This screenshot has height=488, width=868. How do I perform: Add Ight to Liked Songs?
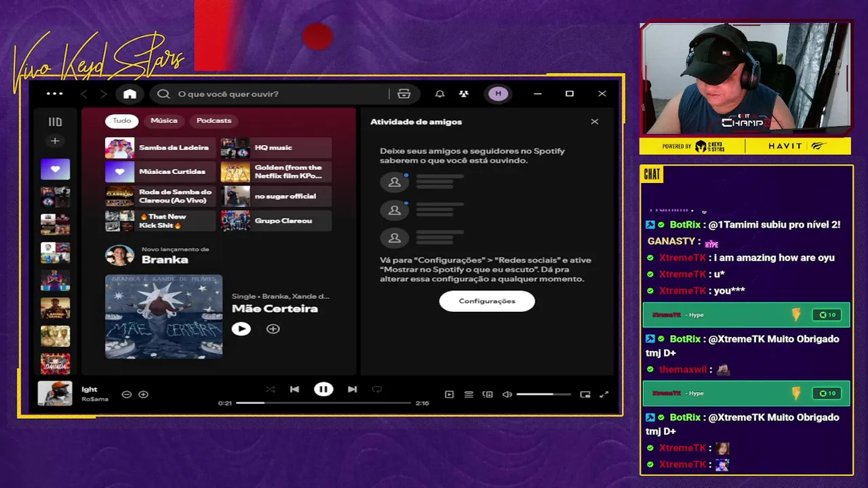[143, 394]
